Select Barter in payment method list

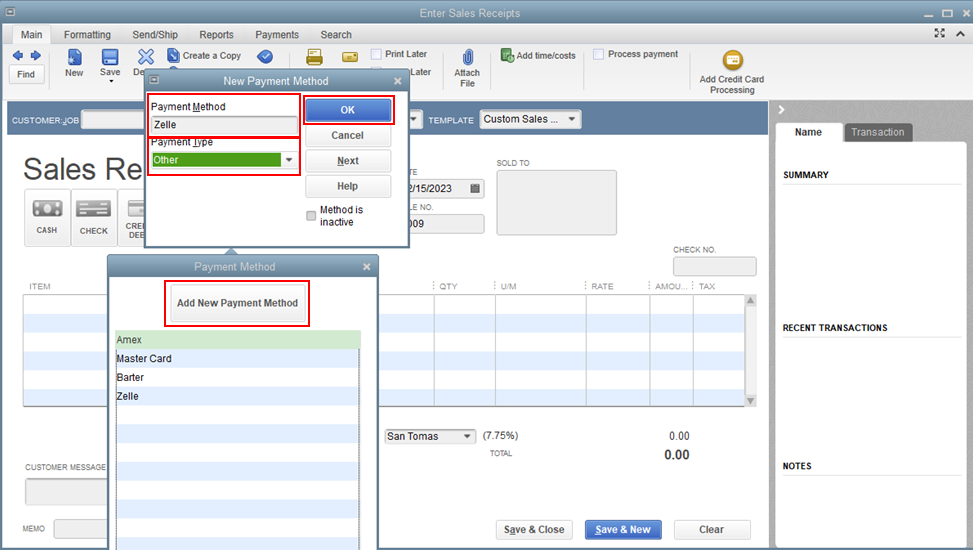(x=238, y=377)
